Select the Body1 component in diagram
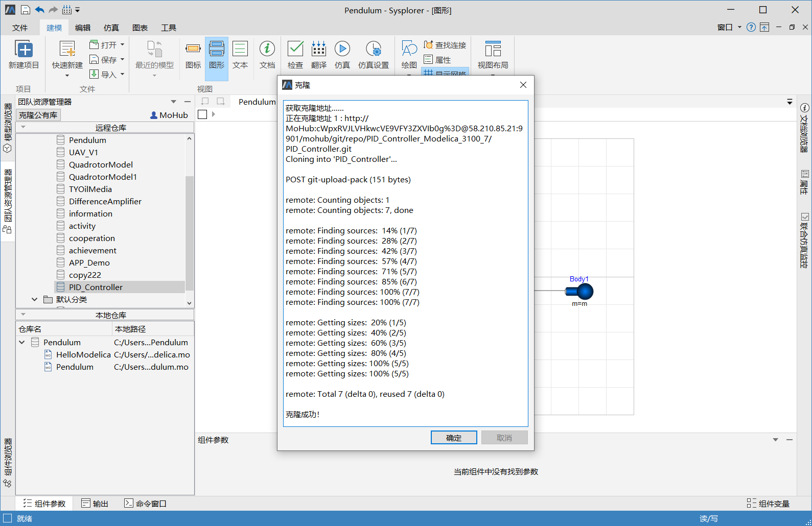 coord(579,292)
